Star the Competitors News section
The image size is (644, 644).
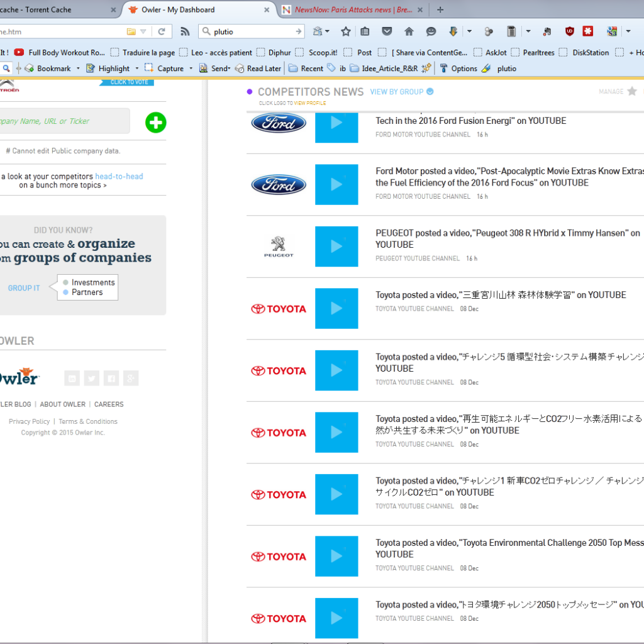(632, 91)
